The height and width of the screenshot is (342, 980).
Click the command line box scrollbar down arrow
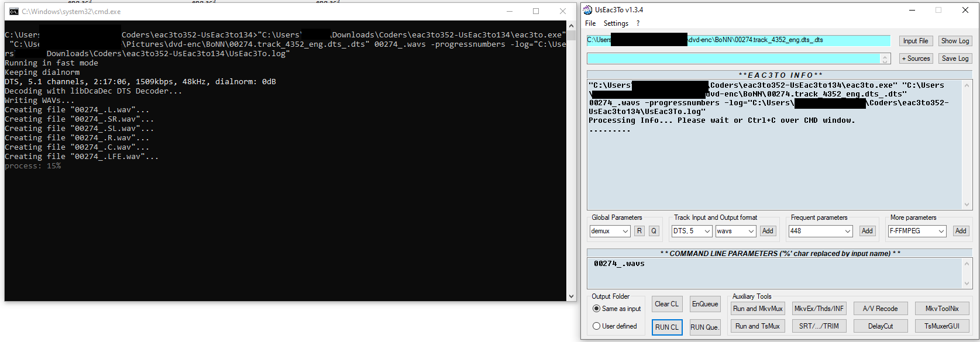coord(967,284)
